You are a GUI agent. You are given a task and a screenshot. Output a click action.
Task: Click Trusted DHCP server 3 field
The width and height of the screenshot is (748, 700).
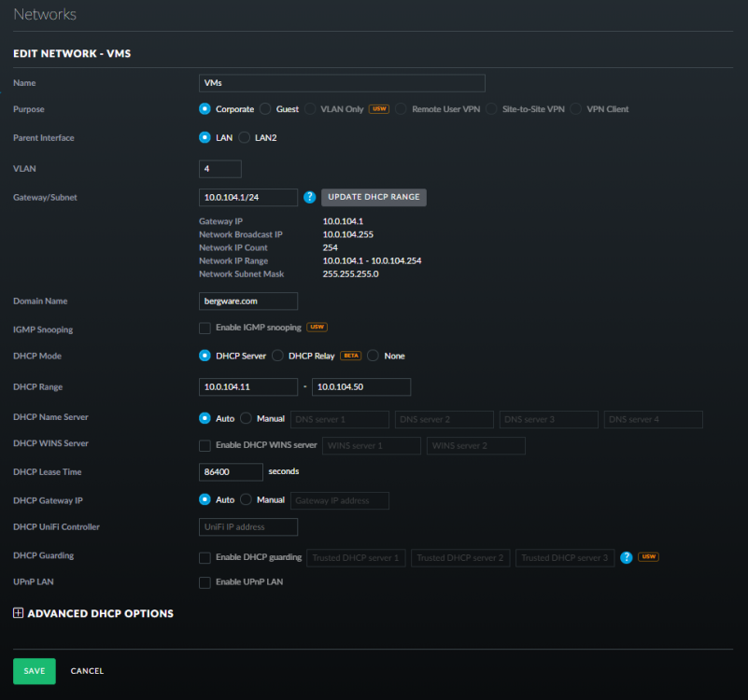coord(565,558)
